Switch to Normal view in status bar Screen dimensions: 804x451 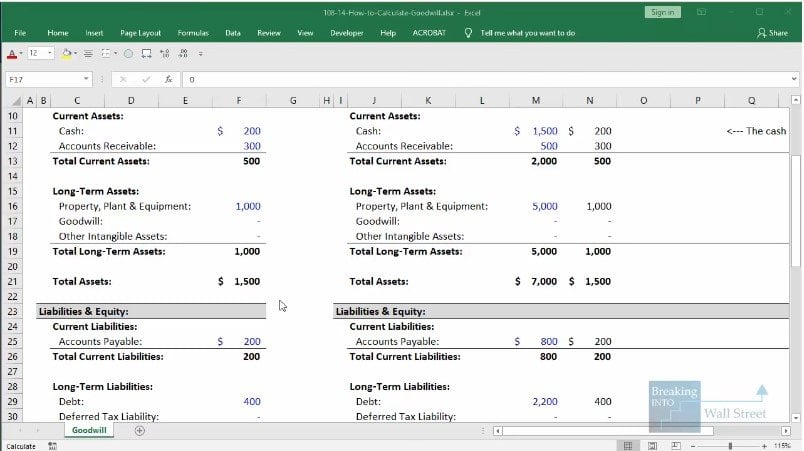click(627, 446)
